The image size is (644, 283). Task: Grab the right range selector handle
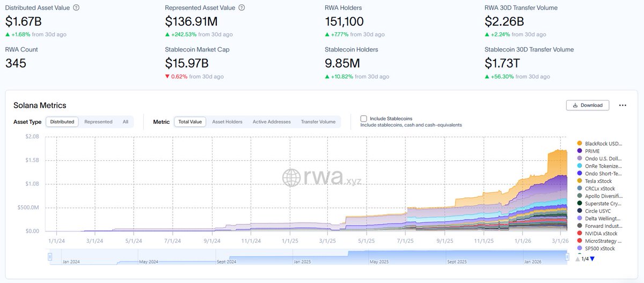567,258
